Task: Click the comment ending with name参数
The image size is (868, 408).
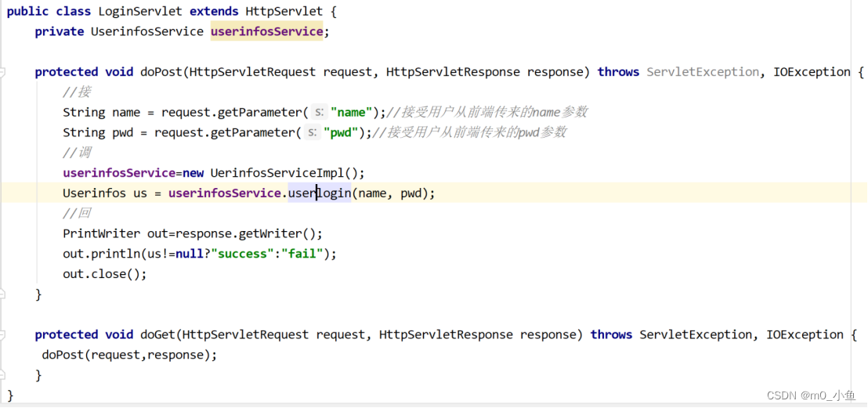Action: point(486,113)
